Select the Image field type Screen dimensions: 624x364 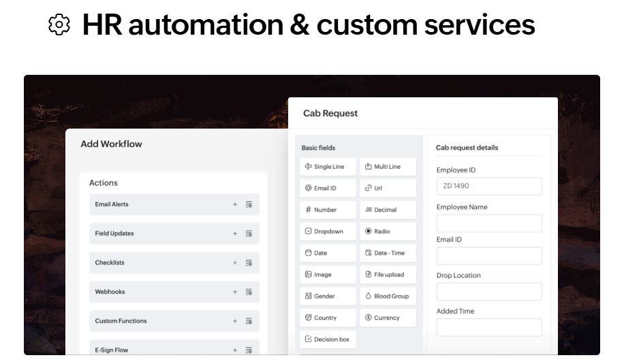[328, 275]
